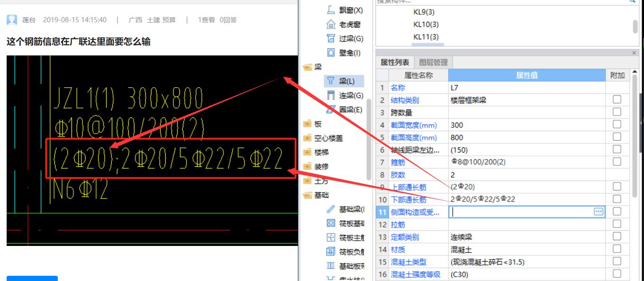
Task: Expand the 土方 folder
Action: click(x=308, y=181)
